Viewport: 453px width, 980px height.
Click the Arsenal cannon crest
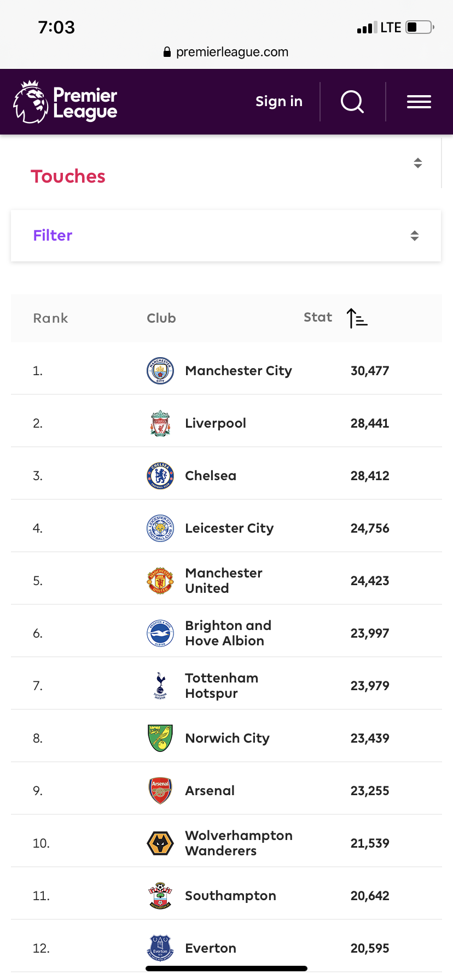coord(160,791)
